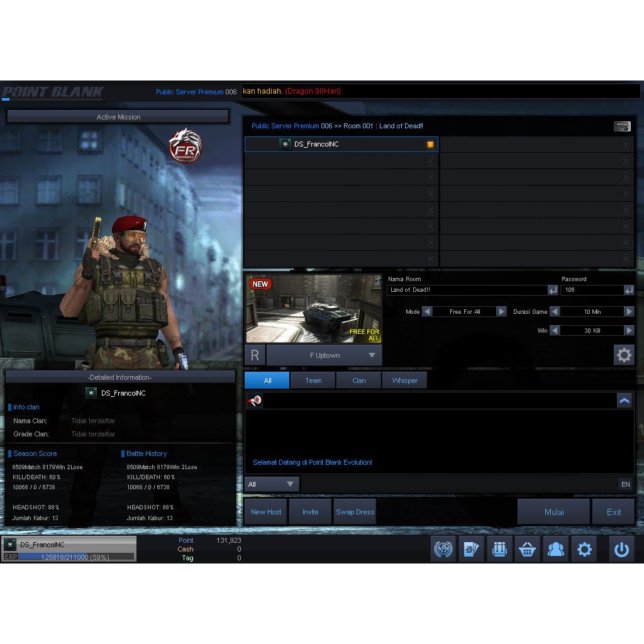Viewport: 644px width, 644px height.
Task: Open the inventory icon in bottom bar
Action: (x=499, y=549)
